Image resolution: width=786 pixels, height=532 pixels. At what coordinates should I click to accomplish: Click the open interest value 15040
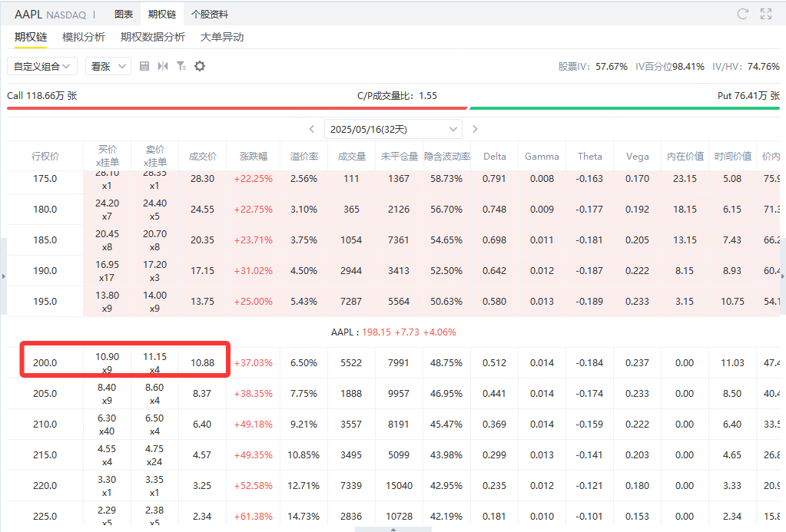pos(399,485)
